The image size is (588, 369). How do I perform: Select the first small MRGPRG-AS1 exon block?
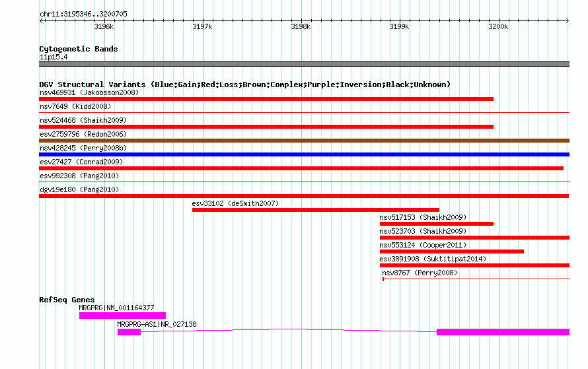(x=129, y=332)
